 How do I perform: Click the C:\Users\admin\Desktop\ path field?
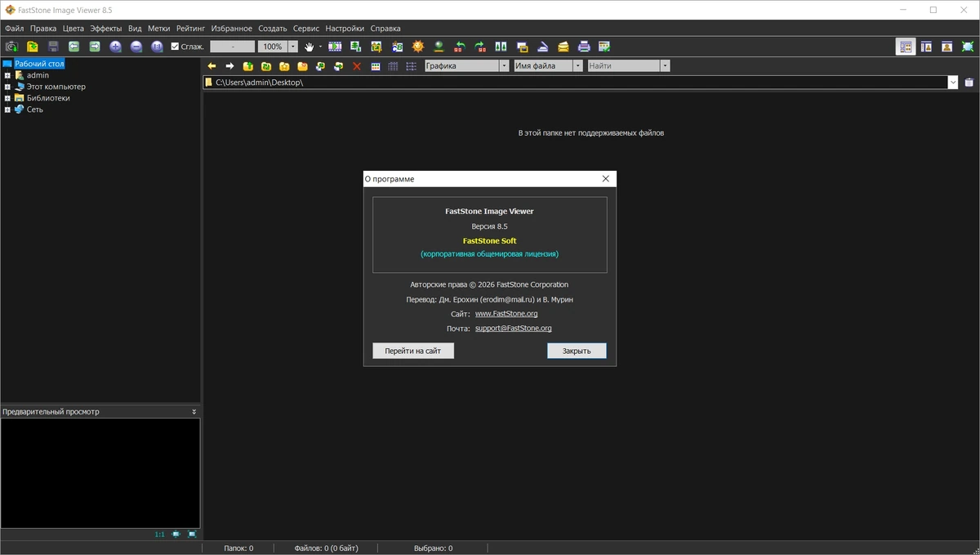click(576, 83)
